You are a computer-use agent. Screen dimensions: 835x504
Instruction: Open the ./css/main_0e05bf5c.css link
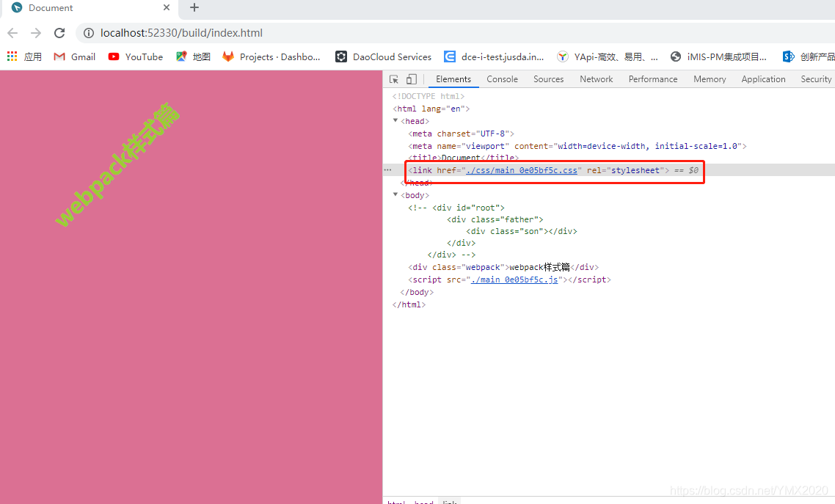point(522,170)
